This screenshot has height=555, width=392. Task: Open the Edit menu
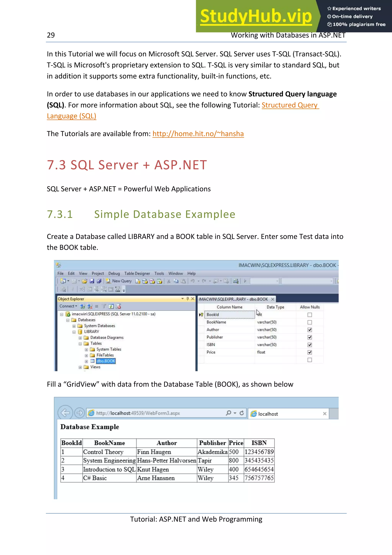(x=71, y=273)
